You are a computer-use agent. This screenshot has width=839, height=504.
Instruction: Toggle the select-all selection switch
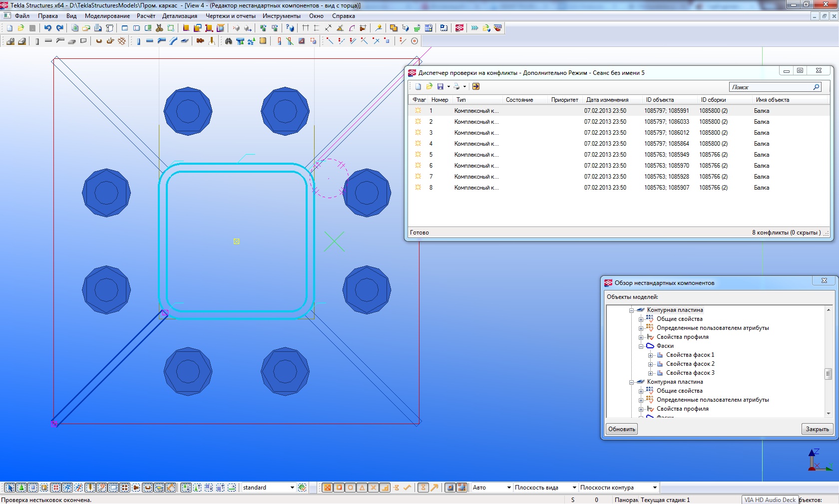pos(9,488)
